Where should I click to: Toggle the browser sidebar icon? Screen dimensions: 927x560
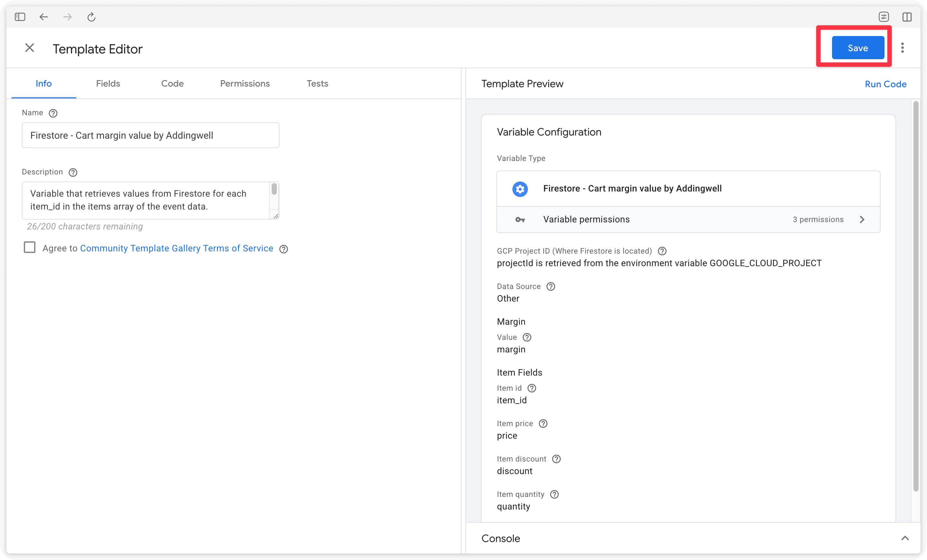pyautogui.click(x=20, y=17)
